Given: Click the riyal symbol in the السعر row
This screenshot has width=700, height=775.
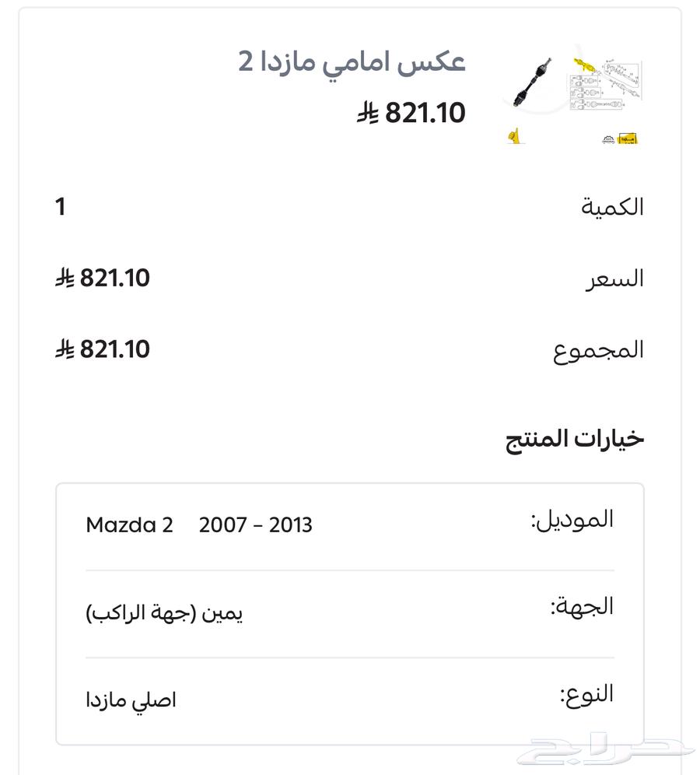Looking at the screenshot, I should click(65, 278).
